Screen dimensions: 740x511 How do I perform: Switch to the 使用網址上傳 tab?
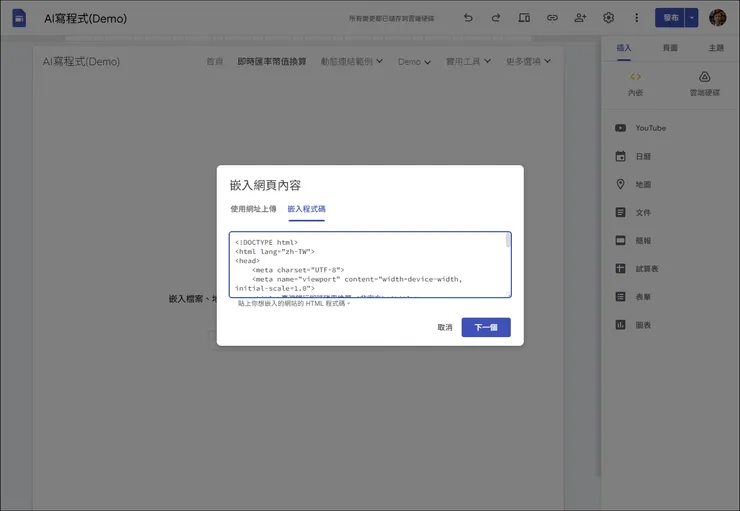click(253, 209)
